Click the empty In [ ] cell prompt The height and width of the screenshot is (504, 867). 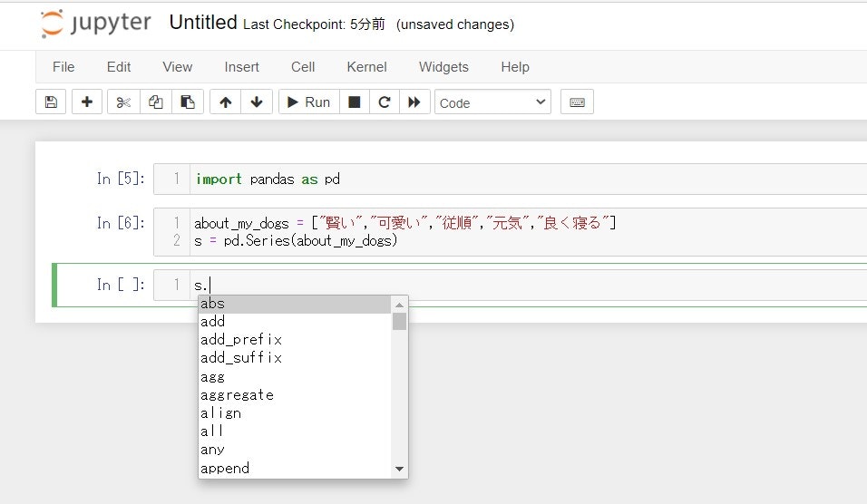[x=121, y=286]
